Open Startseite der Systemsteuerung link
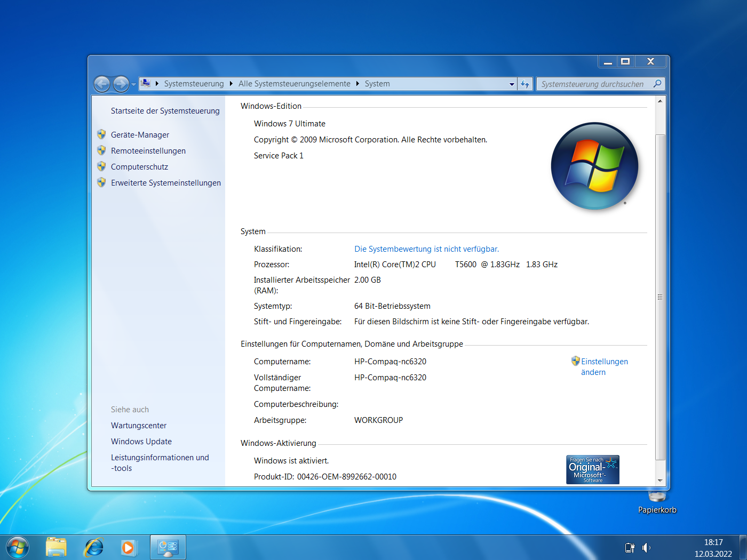 165,111
